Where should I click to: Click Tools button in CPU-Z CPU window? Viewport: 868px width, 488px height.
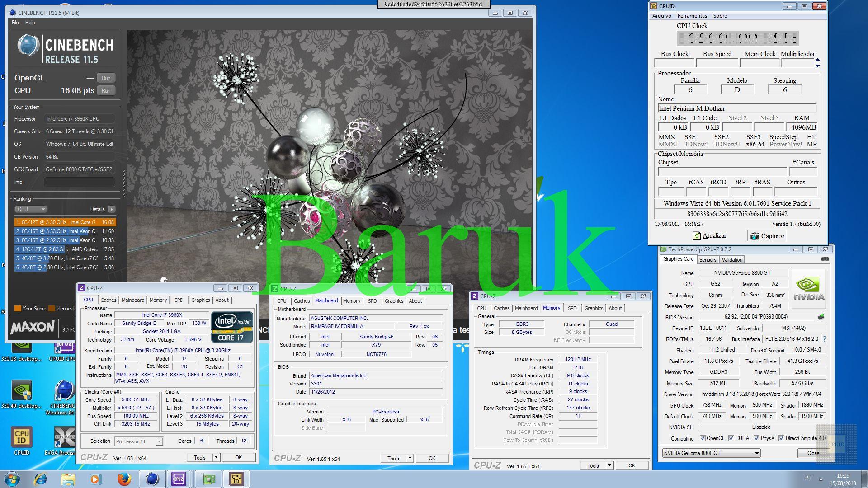coord(200,457)
